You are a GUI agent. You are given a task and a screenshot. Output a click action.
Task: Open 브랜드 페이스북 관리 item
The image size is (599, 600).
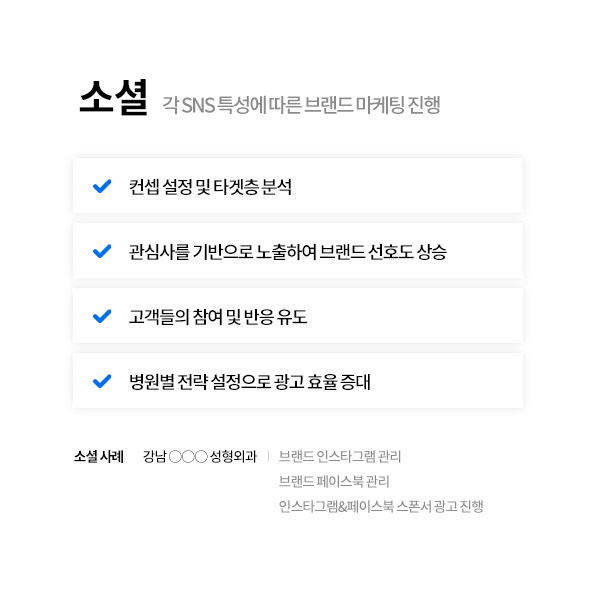coord(334,481)
